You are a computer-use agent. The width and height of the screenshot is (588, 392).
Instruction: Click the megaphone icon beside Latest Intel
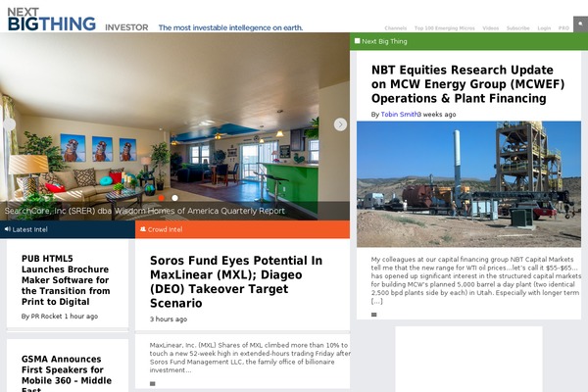point(8,228)
